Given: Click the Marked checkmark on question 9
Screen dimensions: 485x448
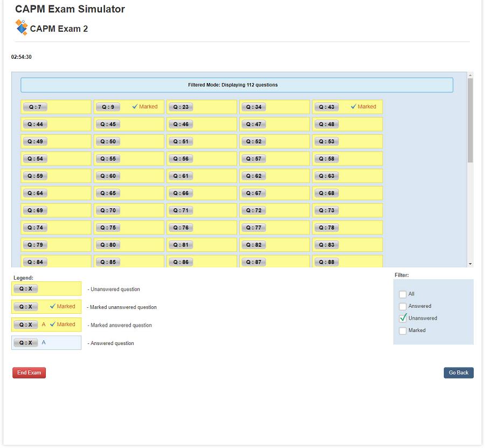Looking at the screenshot, I should click(135, 107).
